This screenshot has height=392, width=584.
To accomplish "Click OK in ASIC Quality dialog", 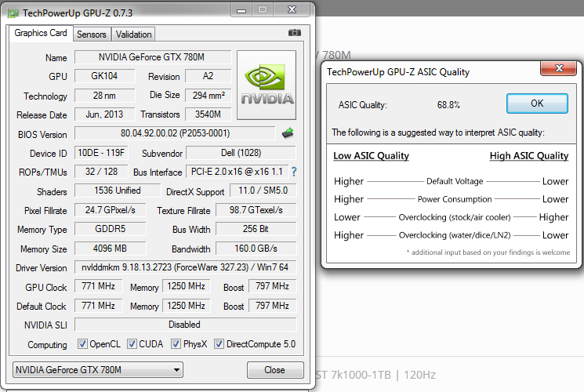I will coord(537,103).
